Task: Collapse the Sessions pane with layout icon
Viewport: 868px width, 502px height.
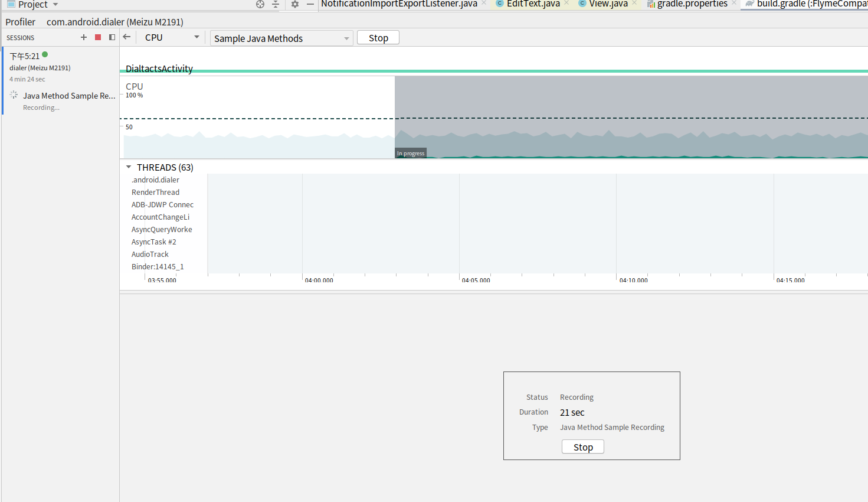Action: click(x=112, y=37)
